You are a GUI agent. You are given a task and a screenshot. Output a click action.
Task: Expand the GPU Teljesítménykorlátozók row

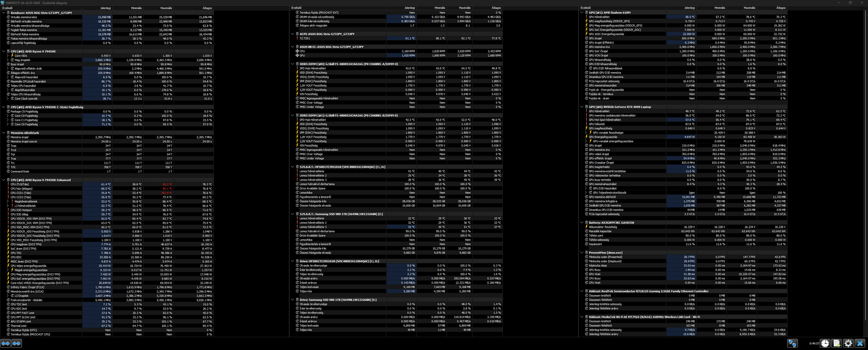click(586, 193)
